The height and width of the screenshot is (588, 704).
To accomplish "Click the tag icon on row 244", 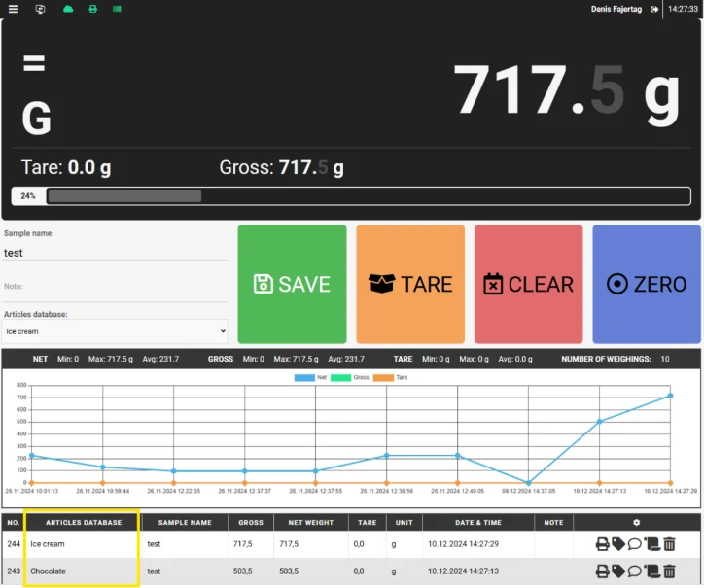I will click(618, 544).
